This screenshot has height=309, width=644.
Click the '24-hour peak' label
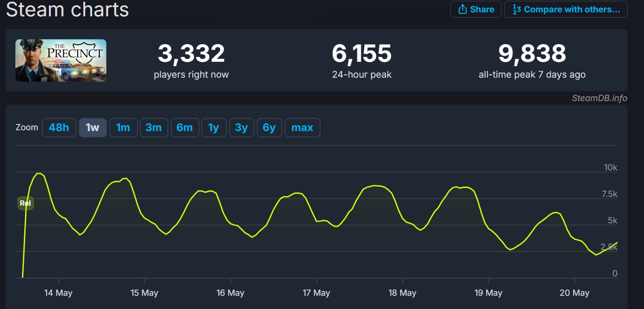click(362, 75)
